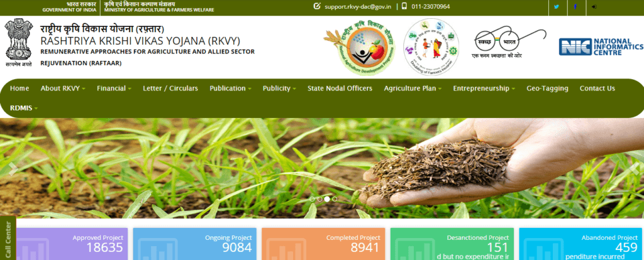The width and height of the screenshot is (644, 260).
Task: Open the Ongoing Project 9084 card
Action: coord(195,244)
